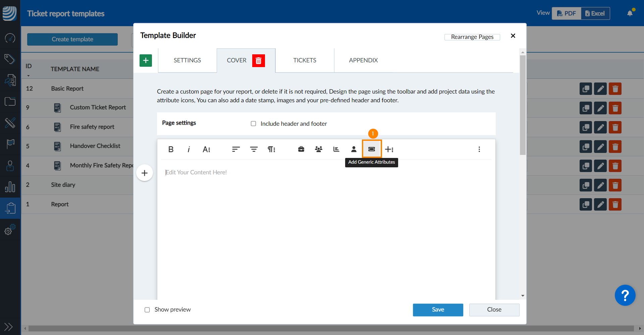Apply italic formatting in the editor
This screenshot has width=644, height=335.
pos(189,149)
